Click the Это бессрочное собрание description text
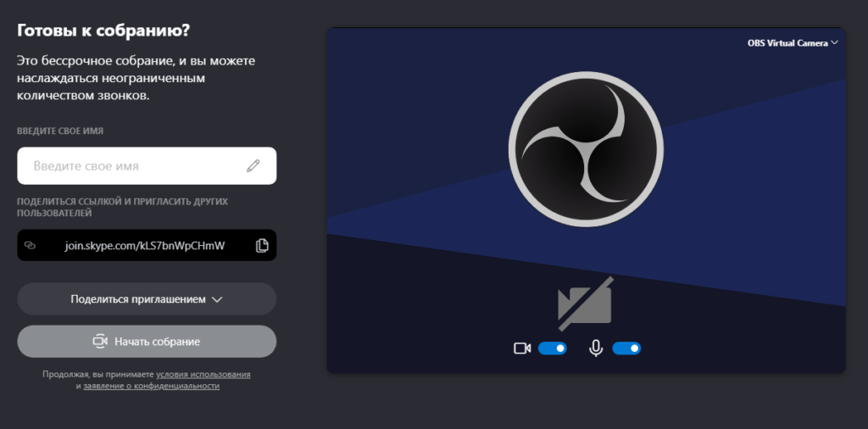The height and width of the screenshot is (429, 868). pos(136,78)
